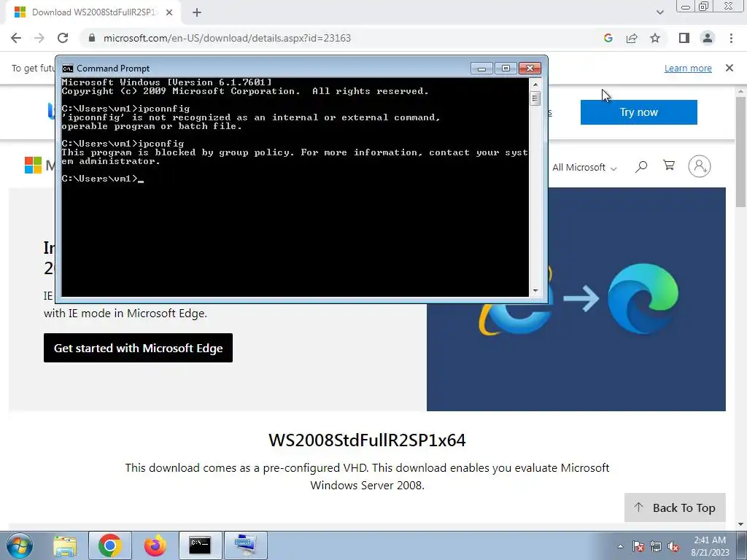Screen dimensions: 747x560
Task: Click Command Prompt scrollbar down arrow
Action: coord(535,290)
